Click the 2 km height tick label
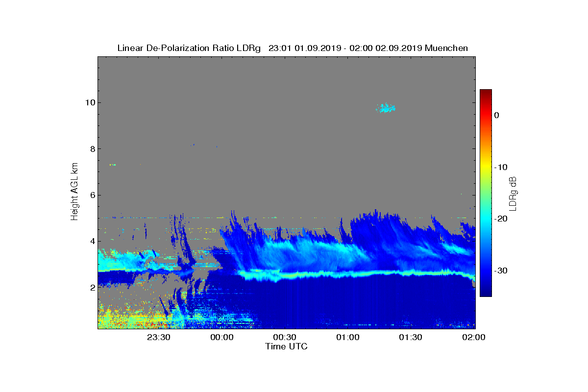 pyautogui.click(x=92, y=288)
